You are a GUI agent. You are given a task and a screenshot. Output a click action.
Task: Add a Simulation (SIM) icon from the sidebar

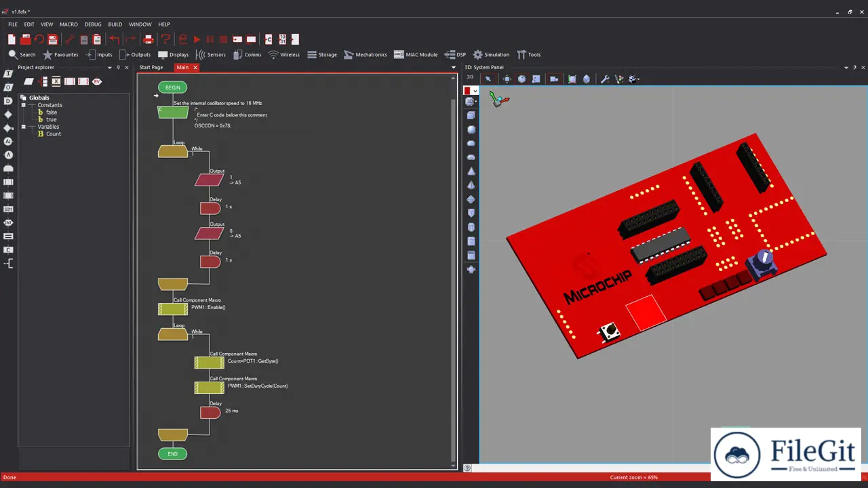[x=8, y=209]
